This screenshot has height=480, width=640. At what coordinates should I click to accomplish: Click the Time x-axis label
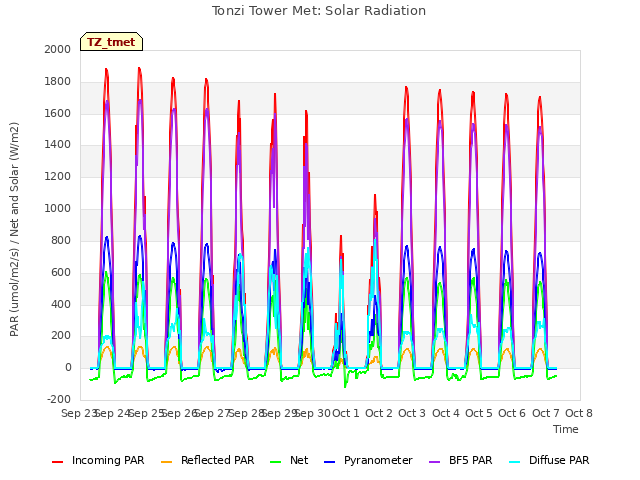click(566, 429)
